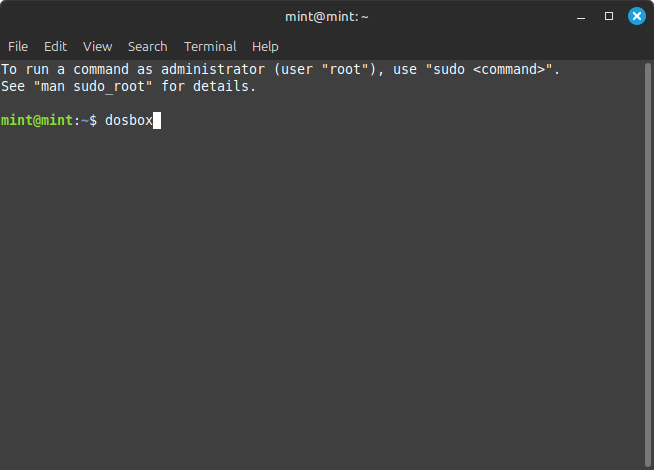The image size is (654, 470).
Task: Click the green "mint@mint" prompt text
Action: pyautogui.click(x=34, y=120)
